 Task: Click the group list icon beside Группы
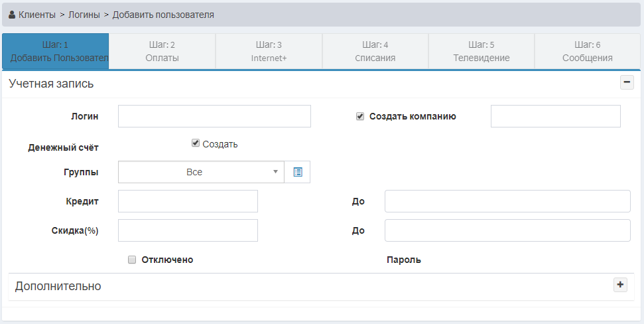[x=297, y=172]
